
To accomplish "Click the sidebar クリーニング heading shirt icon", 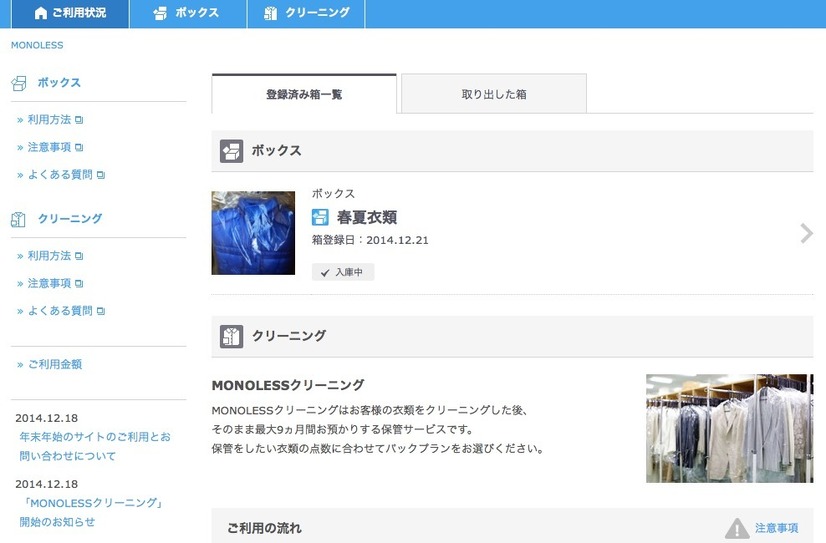I will coord(18,219).
